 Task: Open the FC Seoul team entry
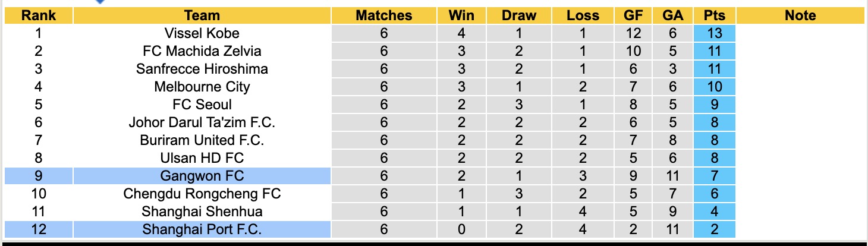pos(202,105)
